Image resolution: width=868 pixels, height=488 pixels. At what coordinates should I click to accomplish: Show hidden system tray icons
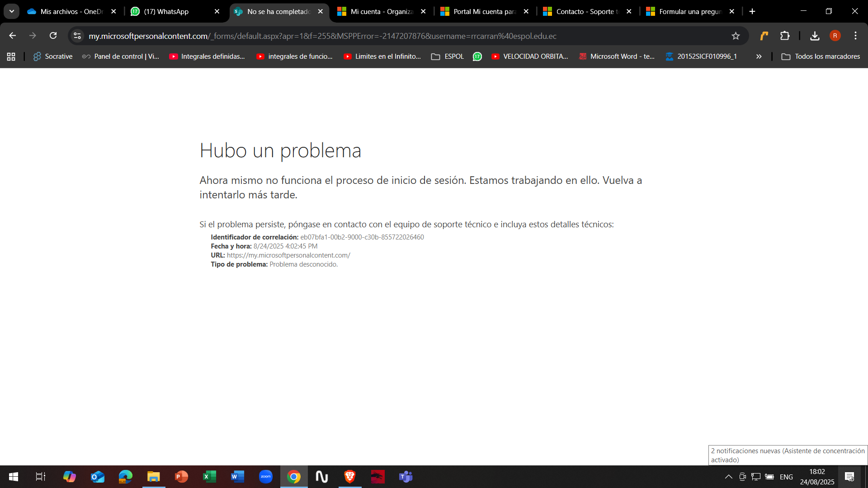[728, 477]
